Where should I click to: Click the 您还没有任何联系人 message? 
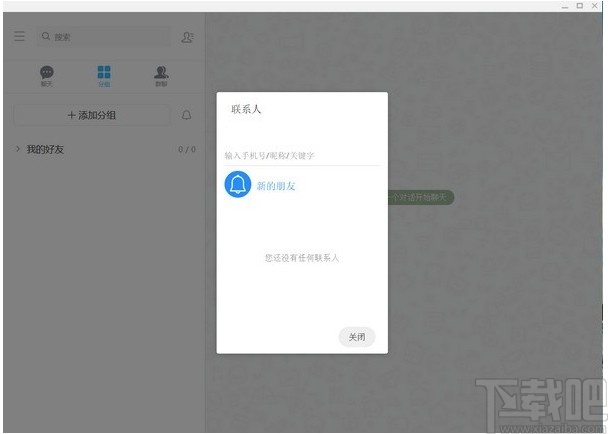(302, 258)
